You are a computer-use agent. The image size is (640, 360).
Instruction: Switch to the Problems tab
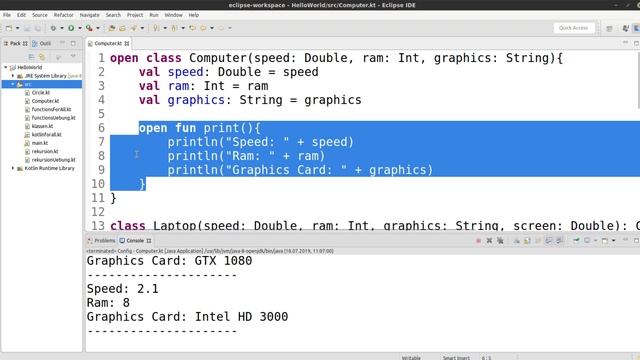pyautogui.click(x=101, y=241)
